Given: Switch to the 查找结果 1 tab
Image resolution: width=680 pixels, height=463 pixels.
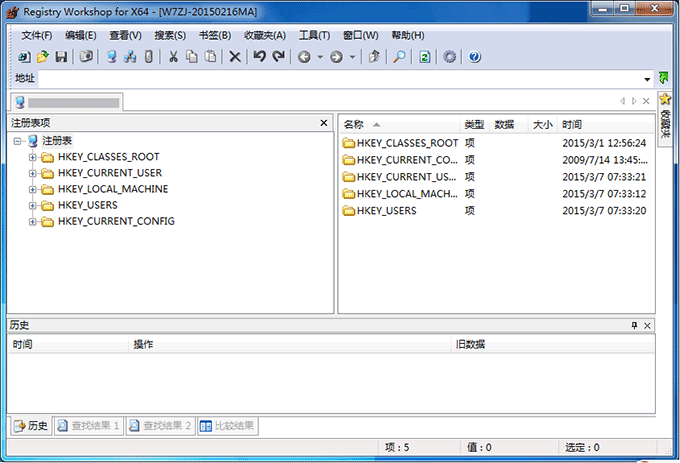Looking at the screenshot, I should coord(88,426).
